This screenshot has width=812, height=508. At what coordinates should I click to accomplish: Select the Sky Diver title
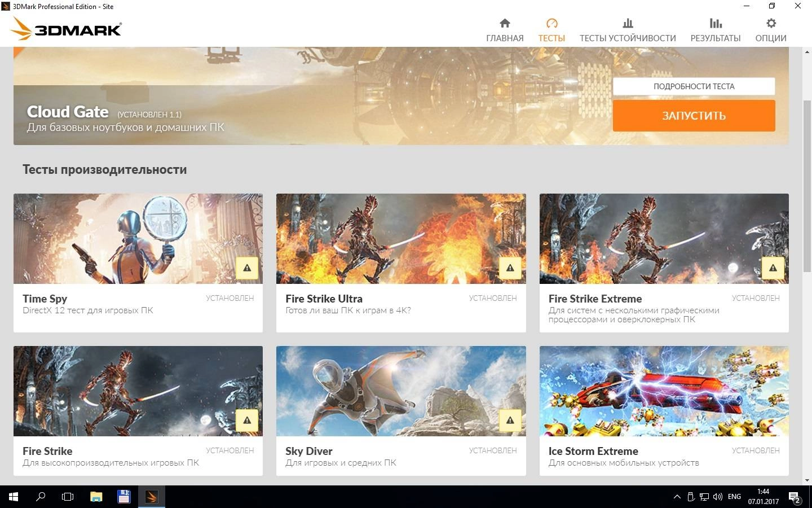click(x=308, y=451)
